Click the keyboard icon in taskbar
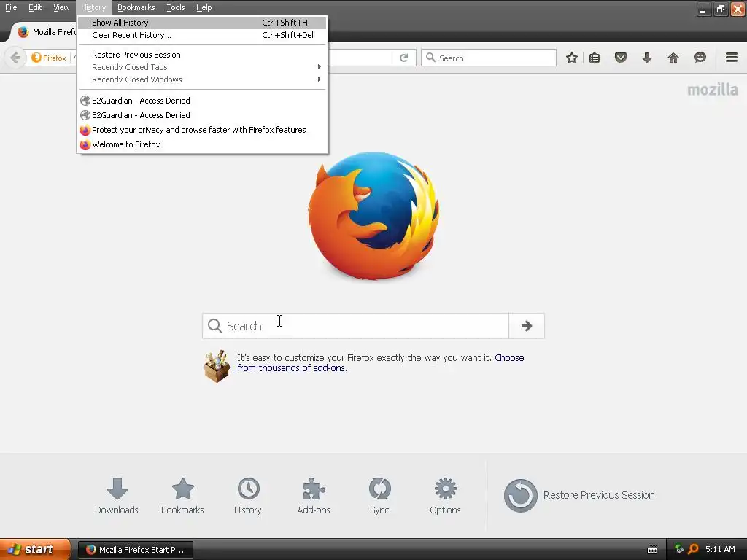Screen dimensions: 747x560 (x=652, y=550)
